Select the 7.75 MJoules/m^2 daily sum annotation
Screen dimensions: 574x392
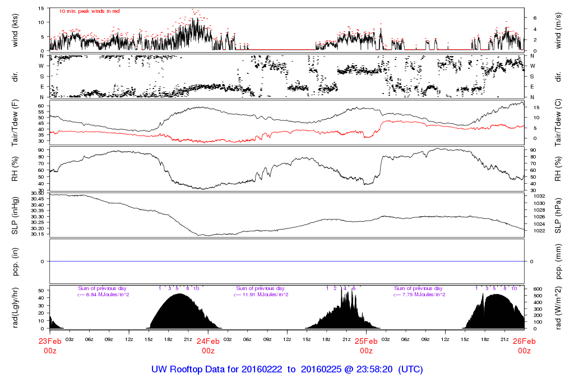[x=419, y=295]
